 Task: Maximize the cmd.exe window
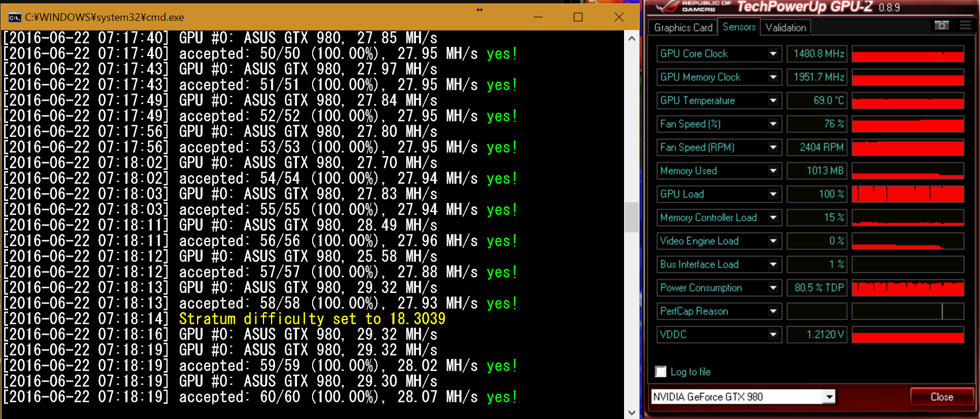[578, 17]
